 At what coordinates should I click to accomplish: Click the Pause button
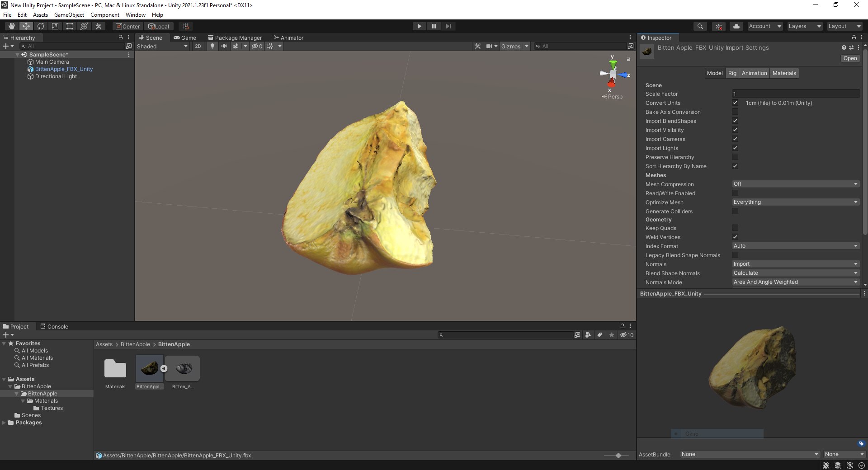[434, 26]
